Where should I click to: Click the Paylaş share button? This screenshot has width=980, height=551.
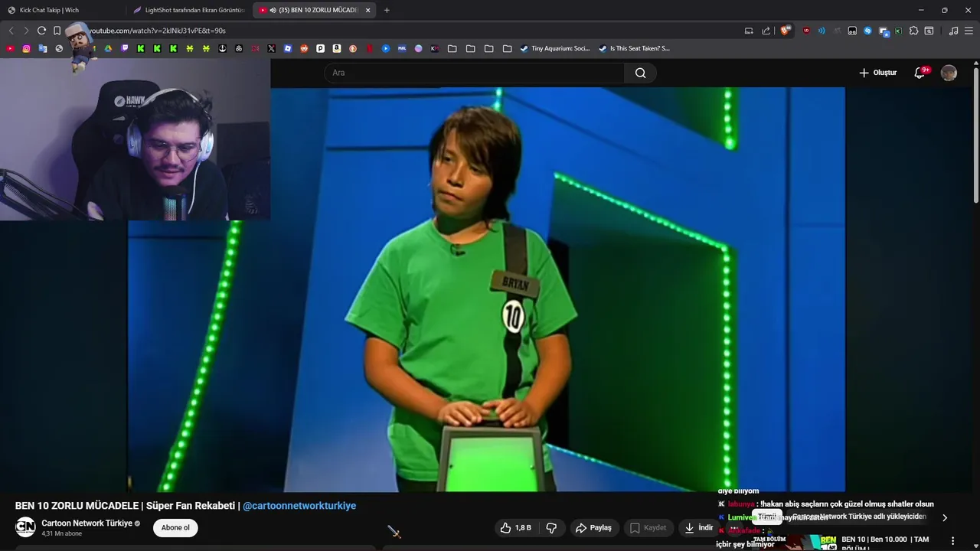[x=594, y=527]
